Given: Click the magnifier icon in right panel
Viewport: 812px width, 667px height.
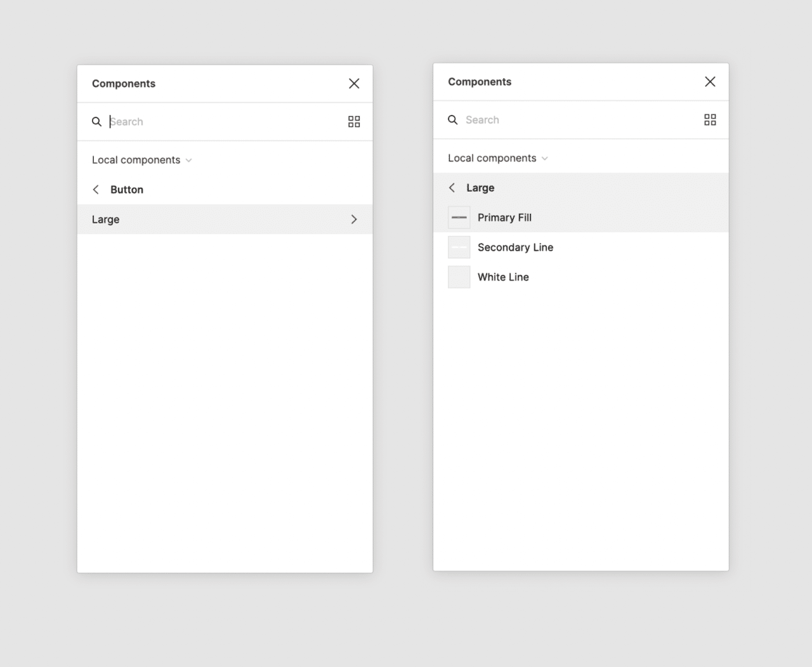Looking at the screenshot, I should point(452,120).
